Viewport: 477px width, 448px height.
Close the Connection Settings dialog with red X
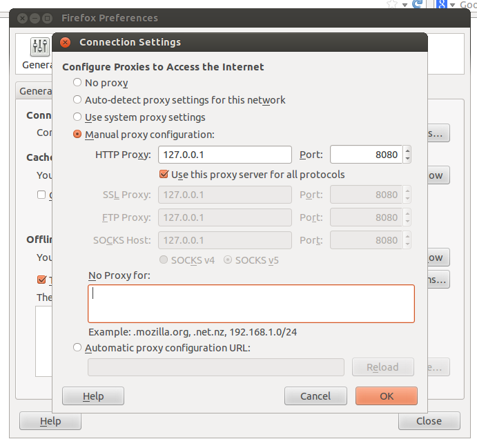point(65,42)
